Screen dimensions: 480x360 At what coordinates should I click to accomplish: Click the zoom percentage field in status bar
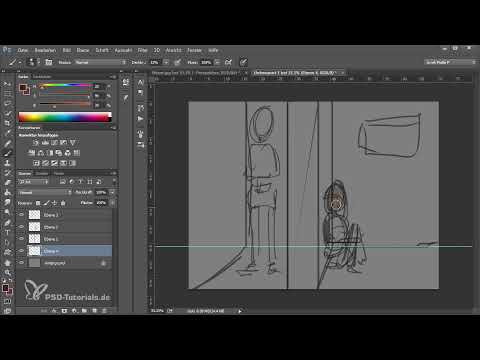(157, 311)
